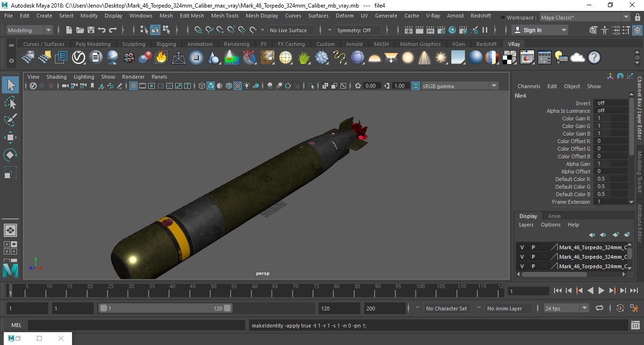
Task: Click the New Scene icon
Action: [x=69, y=30]
